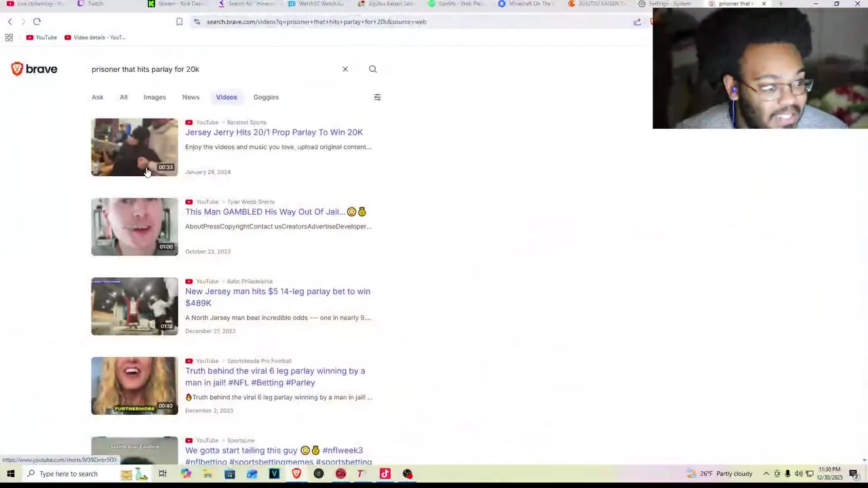Open a new browser tab with the plus
Image resolution: width=868 pixels, height=488 pixels.
coord(781,4)
